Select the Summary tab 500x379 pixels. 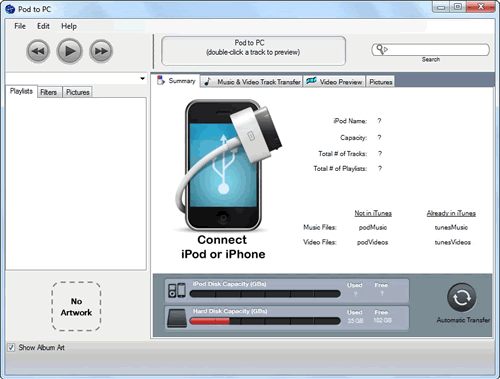pos(176,81)
